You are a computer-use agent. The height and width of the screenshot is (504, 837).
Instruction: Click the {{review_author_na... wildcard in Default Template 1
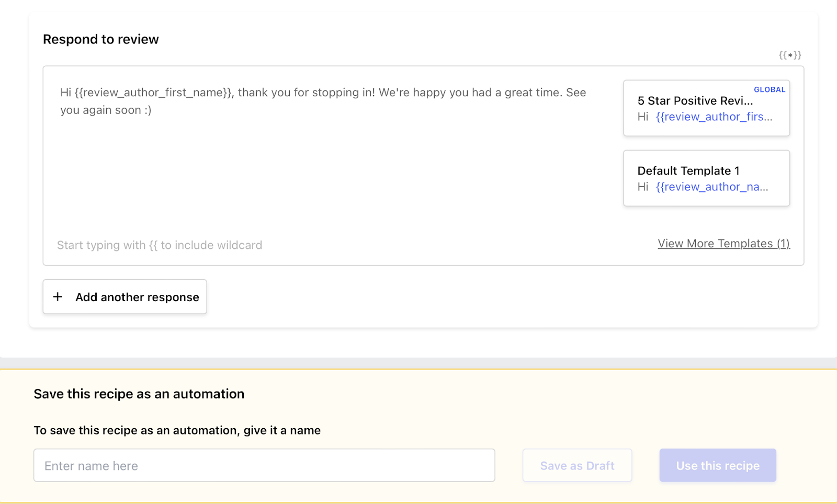tap(711, 187)
